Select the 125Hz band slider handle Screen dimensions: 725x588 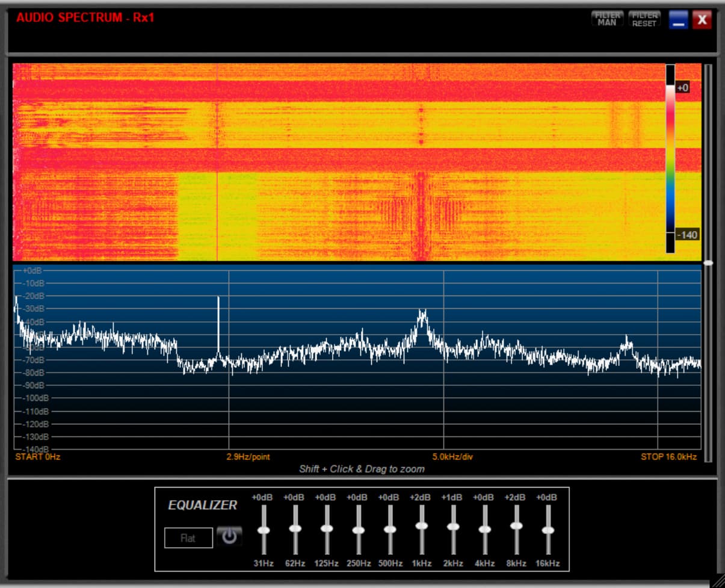coord(327,528)
